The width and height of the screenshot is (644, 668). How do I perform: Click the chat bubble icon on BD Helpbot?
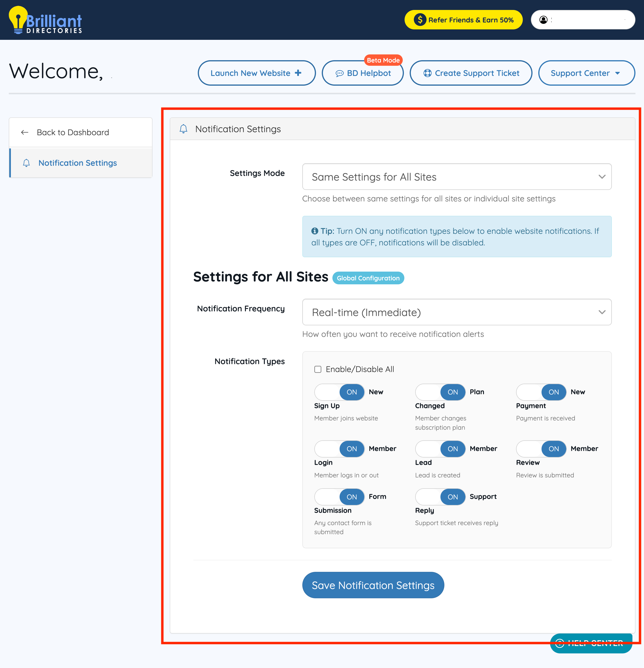tap(339, 73)
